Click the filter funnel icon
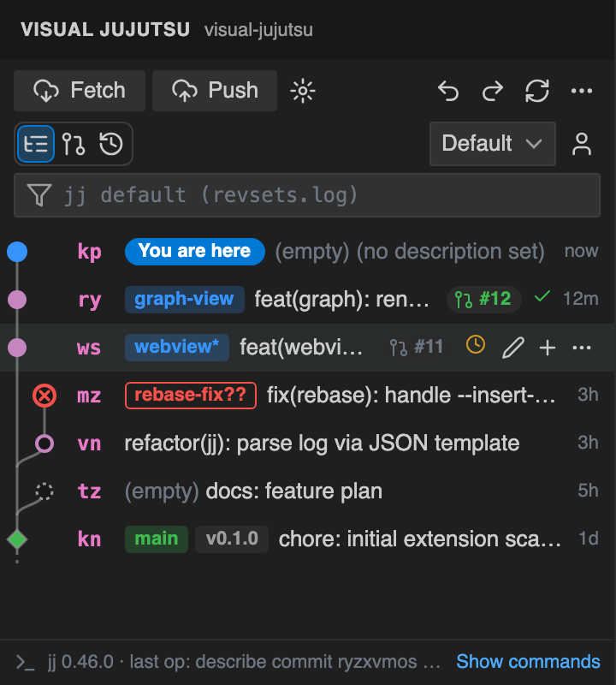 39,195
